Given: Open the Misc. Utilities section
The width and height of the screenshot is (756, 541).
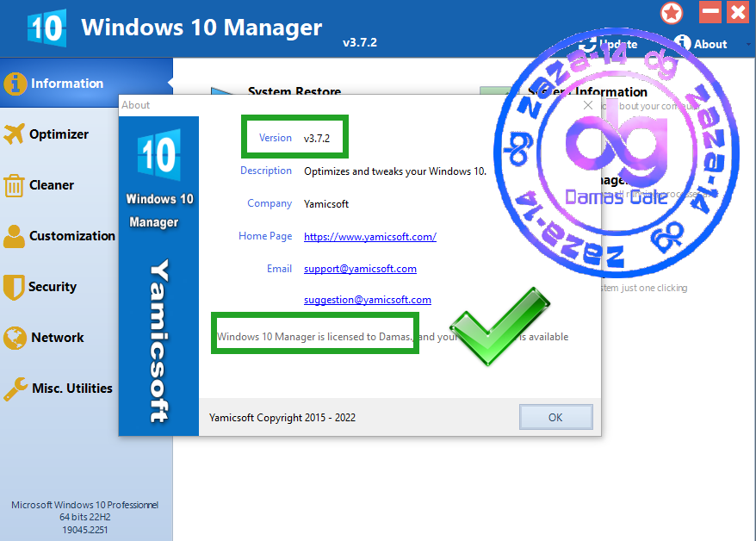Looking at the screenshot, I should [72, 389].
